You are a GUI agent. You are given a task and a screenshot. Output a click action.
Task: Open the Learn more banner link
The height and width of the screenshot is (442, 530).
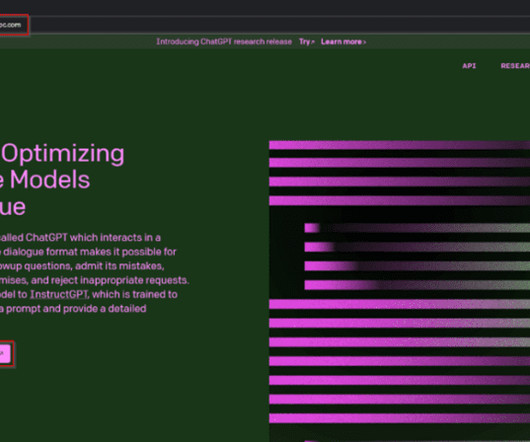click(343, 42)
